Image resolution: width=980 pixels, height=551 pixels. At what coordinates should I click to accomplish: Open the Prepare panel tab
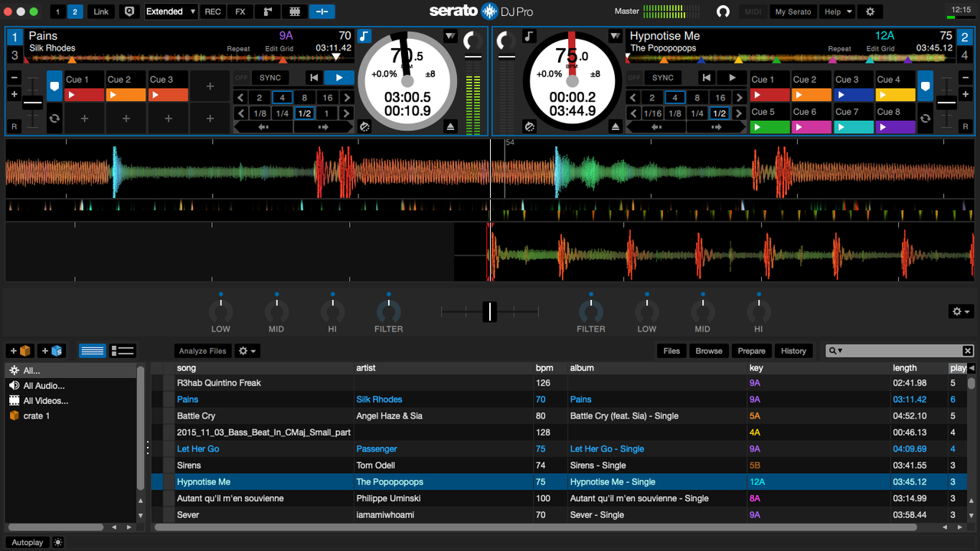coord(752,350)
